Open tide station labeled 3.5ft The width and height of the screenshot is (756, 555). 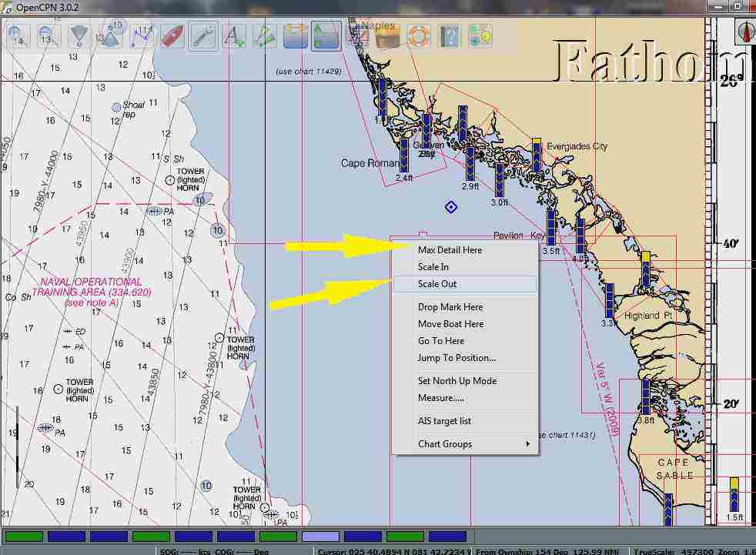[550, 228]
